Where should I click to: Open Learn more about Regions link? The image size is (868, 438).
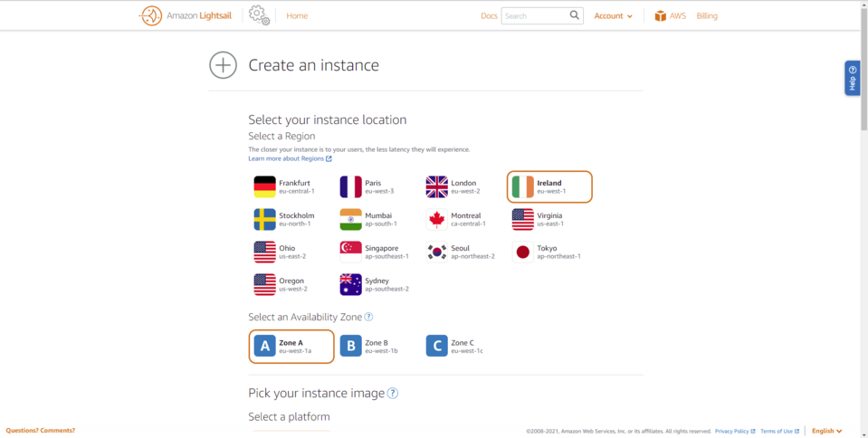click(290, 159)
